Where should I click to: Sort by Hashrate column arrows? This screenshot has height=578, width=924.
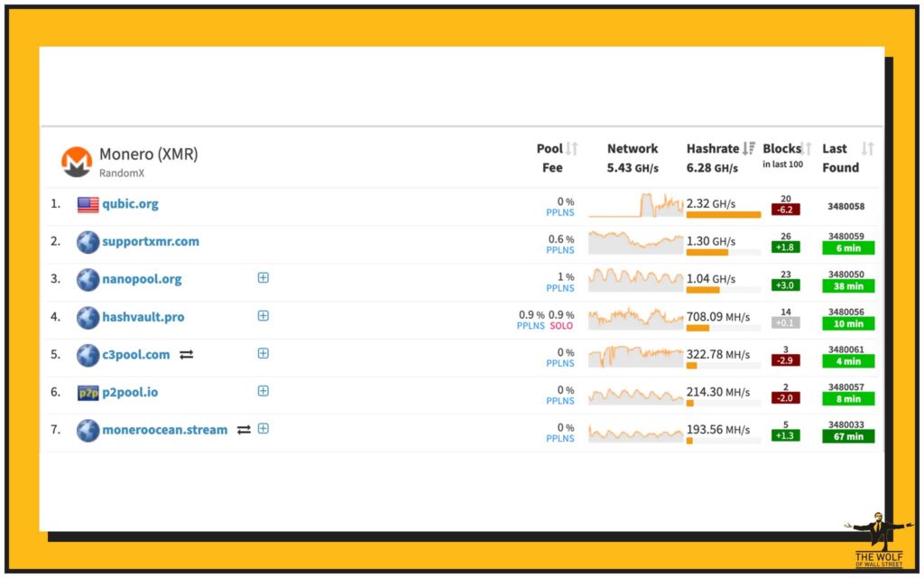point(748,149)
